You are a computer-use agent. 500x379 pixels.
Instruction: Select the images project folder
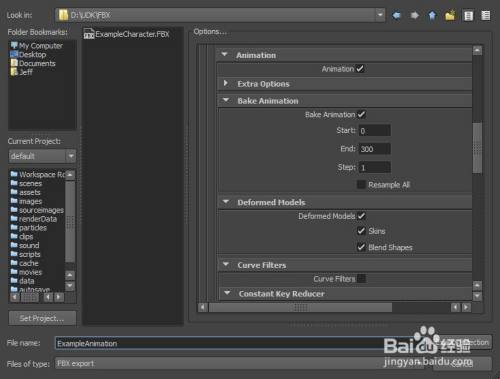[26, 201]
